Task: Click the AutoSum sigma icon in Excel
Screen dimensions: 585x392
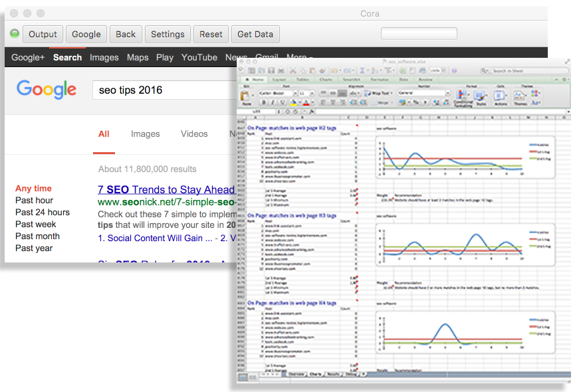Action: pos(362,70)
